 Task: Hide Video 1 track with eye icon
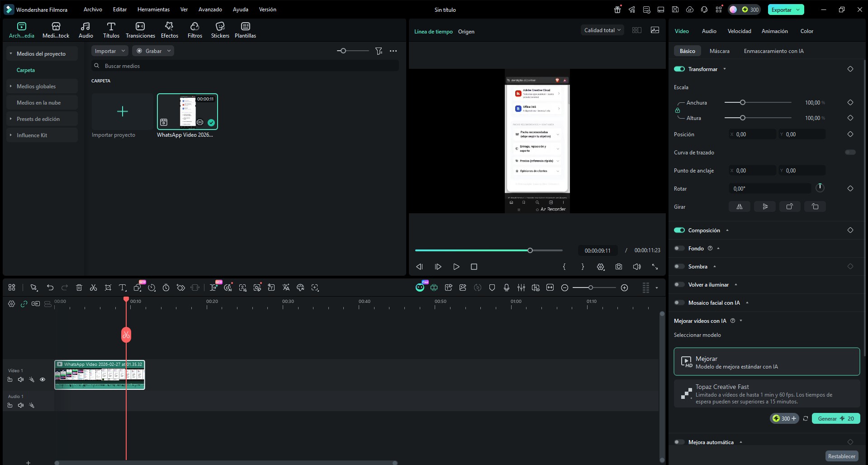pyautogui.click(x=43, y=379)
